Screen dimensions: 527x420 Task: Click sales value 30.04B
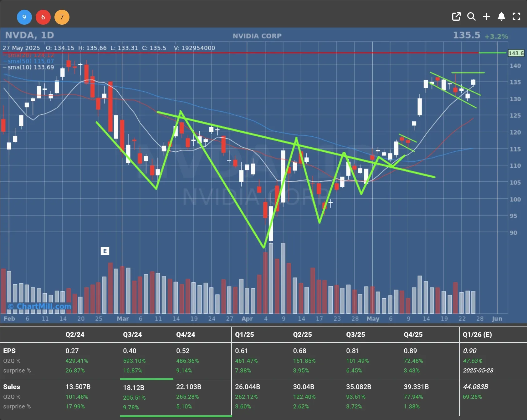(x=304, y=387)
